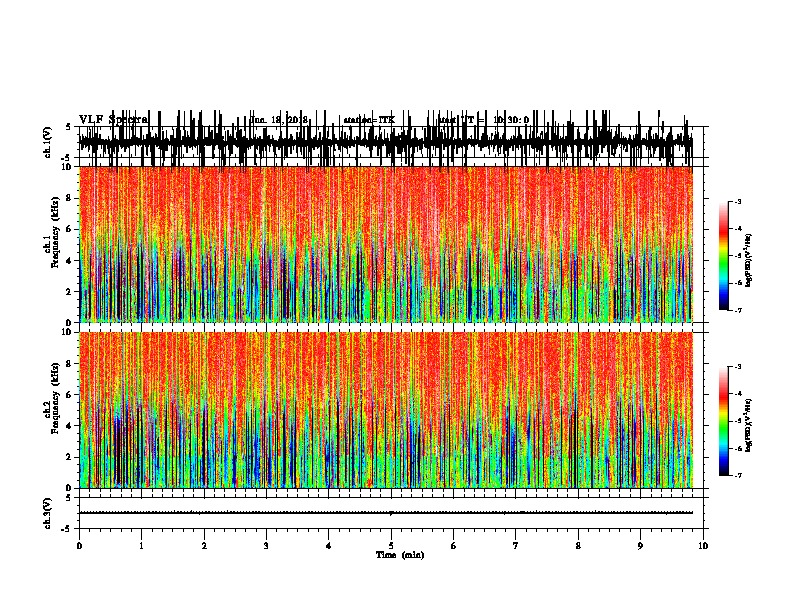Pick the ch.2 PSD color scale bar
Screen dimensions: 792x612
[724, 421]
